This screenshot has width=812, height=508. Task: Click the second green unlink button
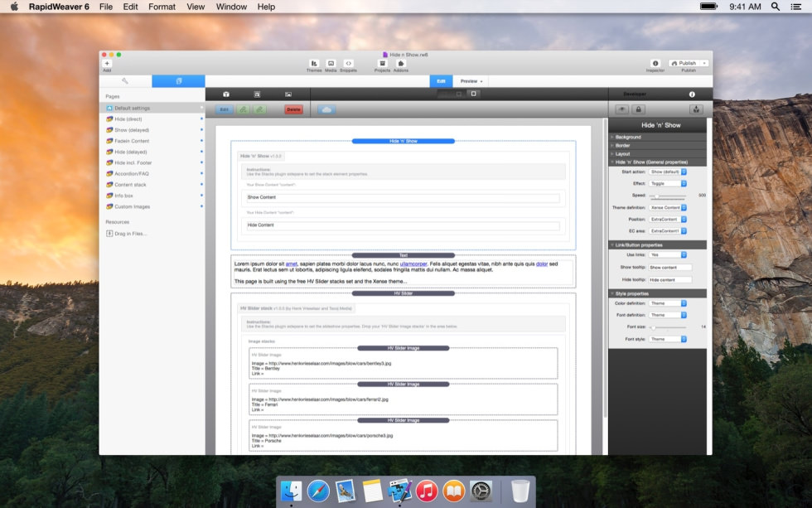point(260,109)
